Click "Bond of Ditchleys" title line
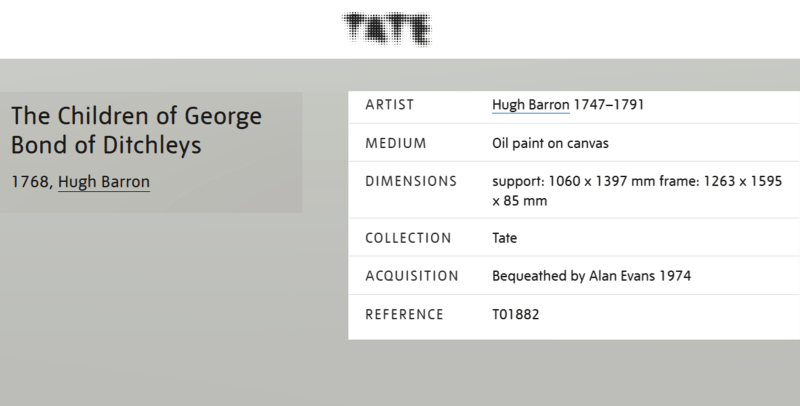The image size is (800, 406). pyautogui.click(x=106, y=145)
